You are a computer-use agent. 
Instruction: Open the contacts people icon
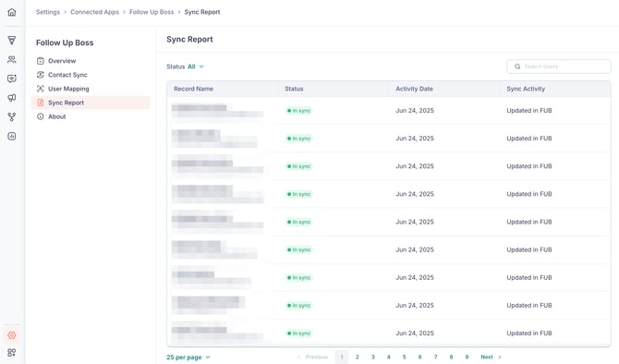(12, 60)
